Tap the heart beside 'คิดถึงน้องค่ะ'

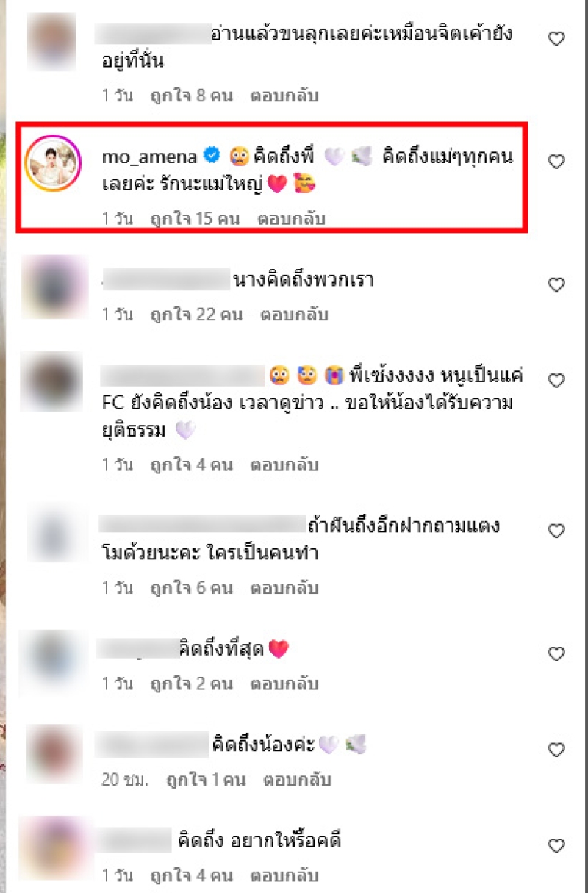click(557, 750)
